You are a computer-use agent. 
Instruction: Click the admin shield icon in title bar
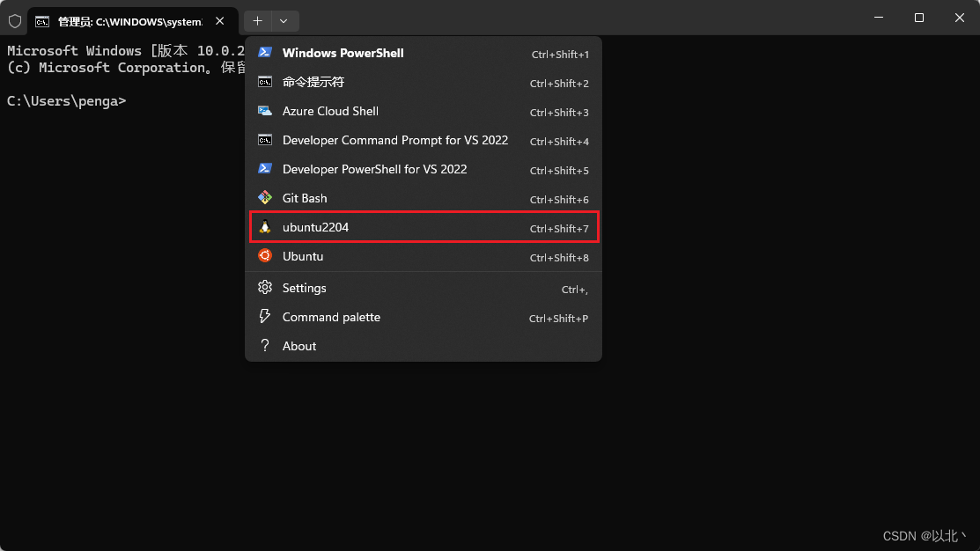click(x=15, y=21)
